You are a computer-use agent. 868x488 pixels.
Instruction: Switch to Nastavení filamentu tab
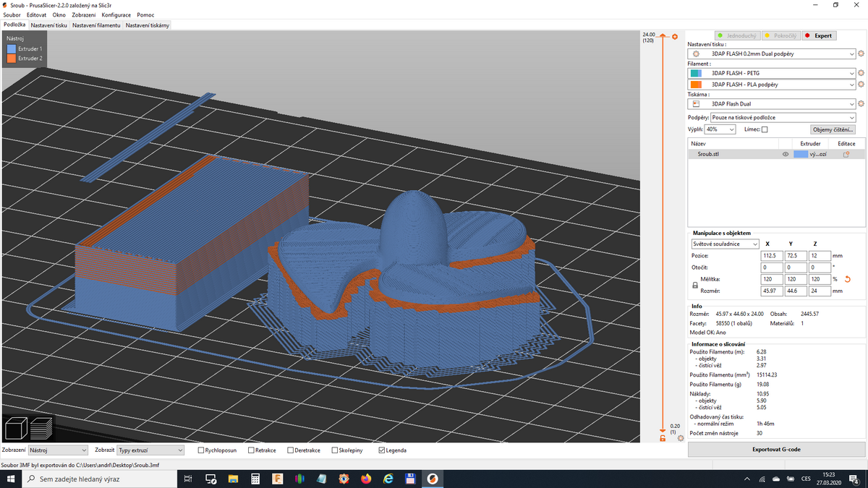(96, 25)
